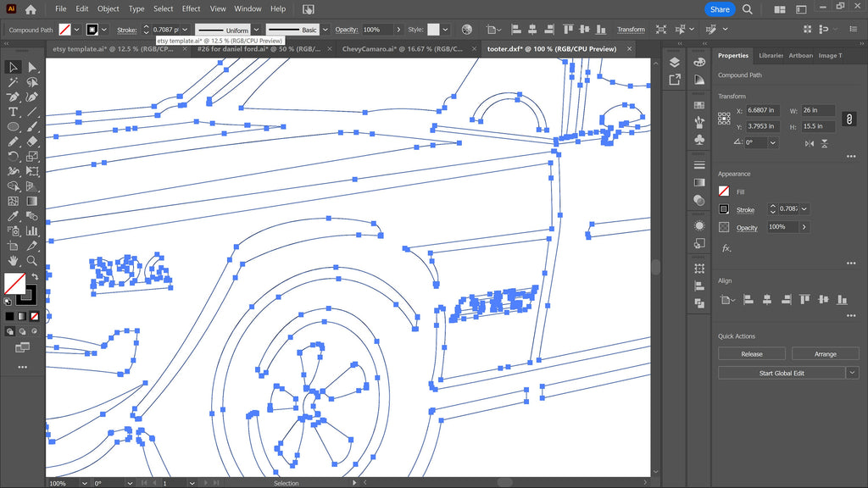Select the Rotate tool
The width and height of the screenshot is (868, 488).
(x=13, y=157)
